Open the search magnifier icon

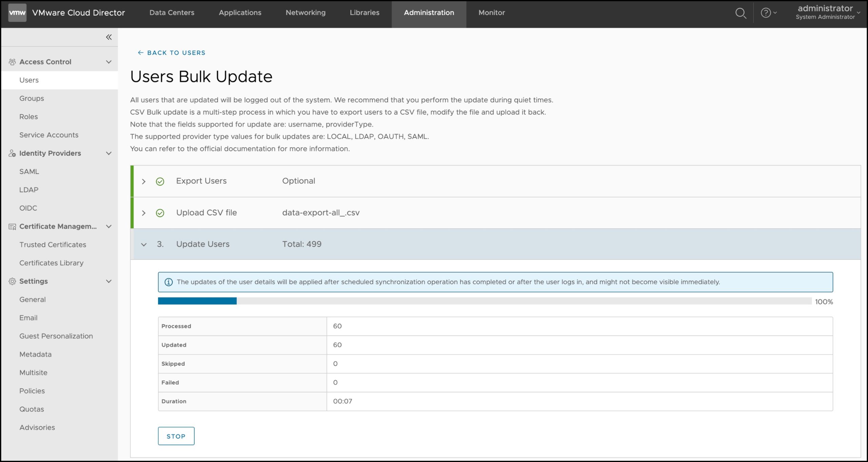point(741,13)
